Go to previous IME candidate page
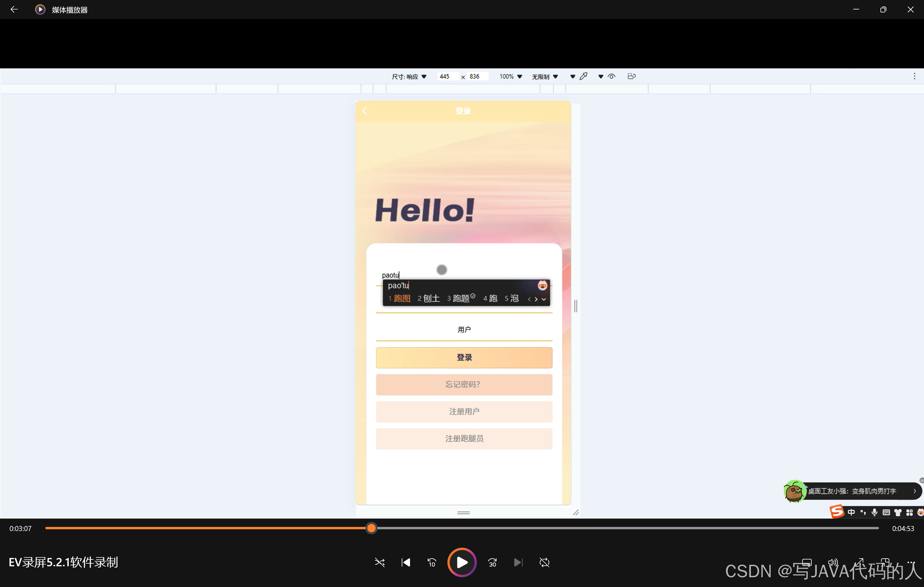The height and width of the screenshot is (587, 924). (529, 299)
